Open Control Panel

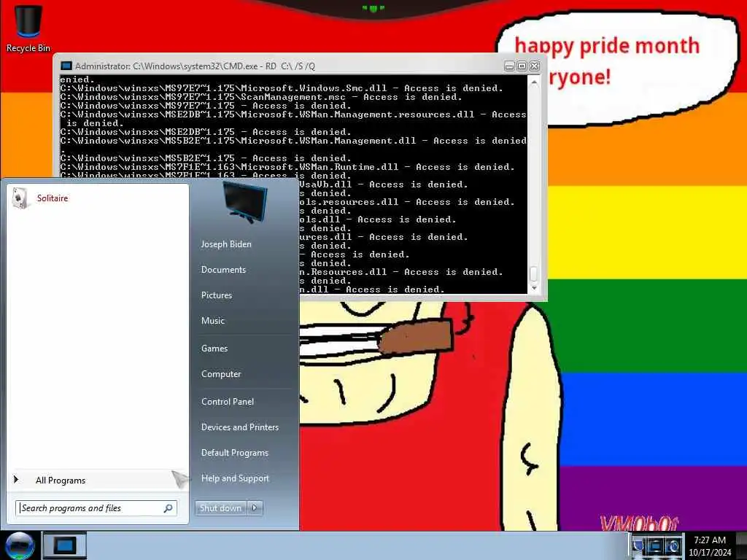[x=228, y=402]
